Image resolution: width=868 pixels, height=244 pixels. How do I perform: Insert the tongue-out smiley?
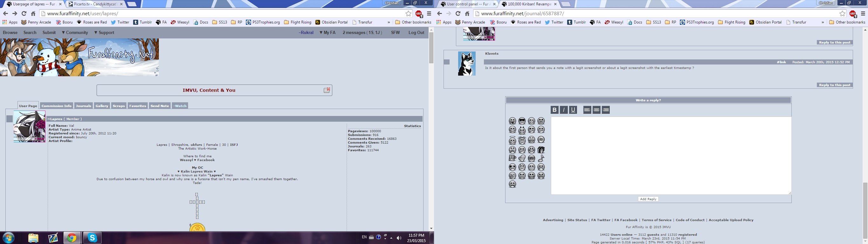click(x=512, y=121)
